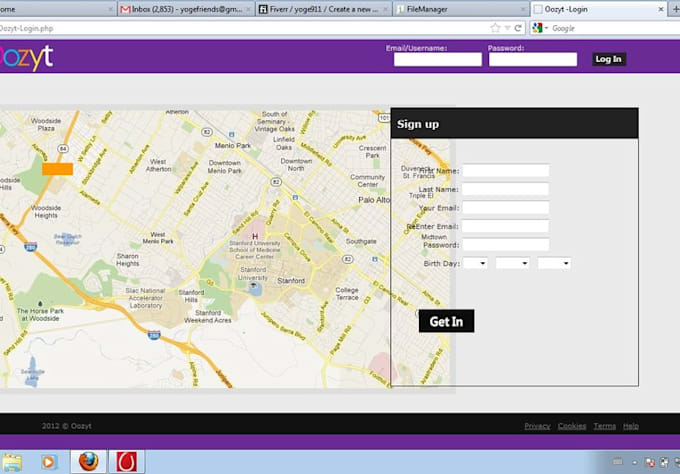Click the Route 84 marker near Woodside Plaza

pyautogui.click(x=63, y=149)
